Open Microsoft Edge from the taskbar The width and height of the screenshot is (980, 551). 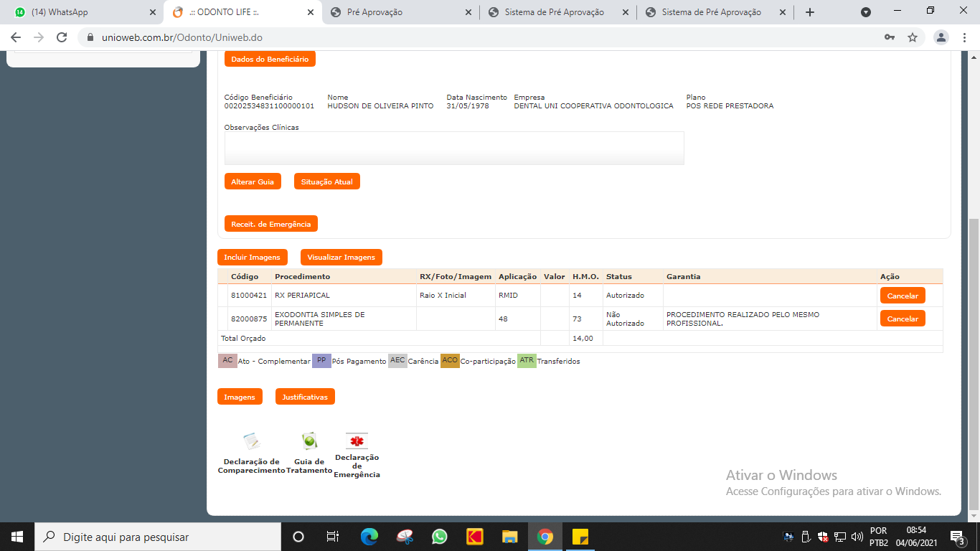tap(369, 537)
